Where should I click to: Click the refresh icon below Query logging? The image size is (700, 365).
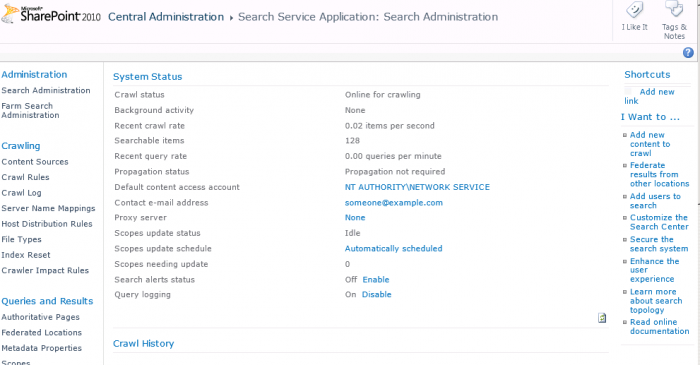coord(602,318)
